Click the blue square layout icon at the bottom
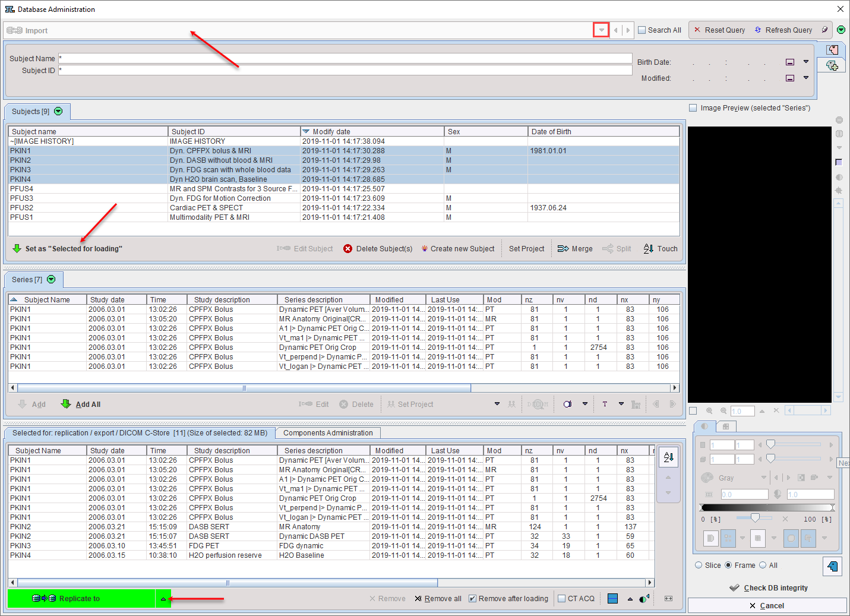The width and height of the screenshot is (850, 616). [613, 598]
